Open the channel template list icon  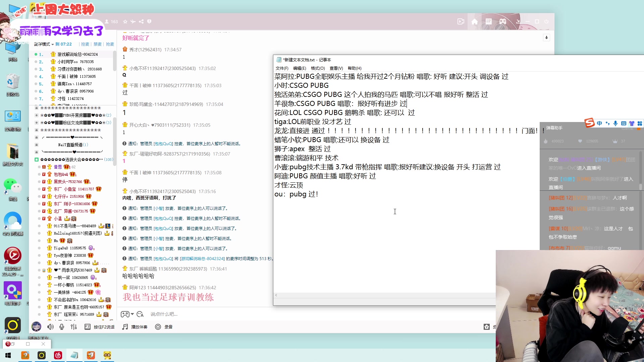point(489,21)
